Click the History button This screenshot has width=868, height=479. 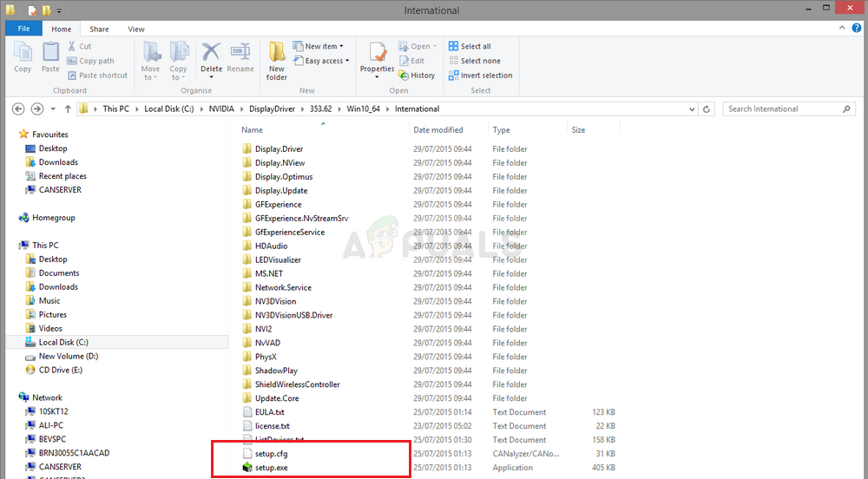417,75
